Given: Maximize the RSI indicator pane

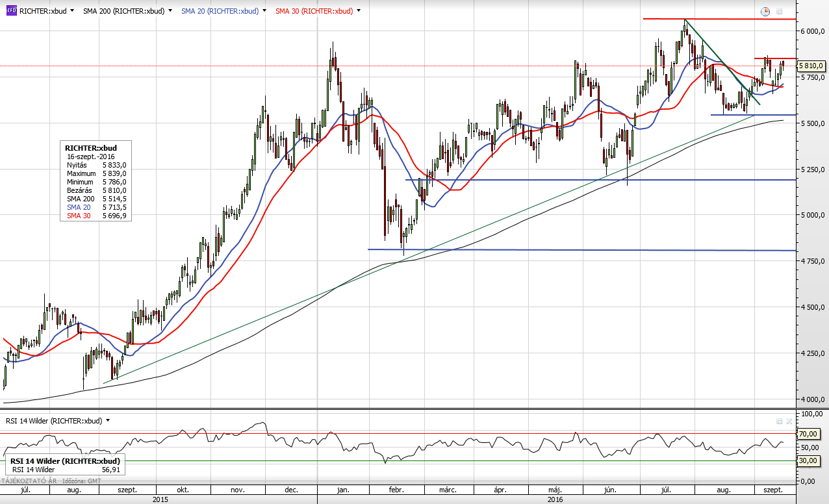Looking at the screenshot, I should tap(779, 421).
